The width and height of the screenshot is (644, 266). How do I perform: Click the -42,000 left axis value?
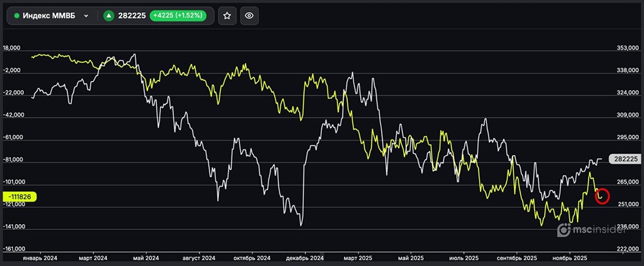click(x=13, y=115)
